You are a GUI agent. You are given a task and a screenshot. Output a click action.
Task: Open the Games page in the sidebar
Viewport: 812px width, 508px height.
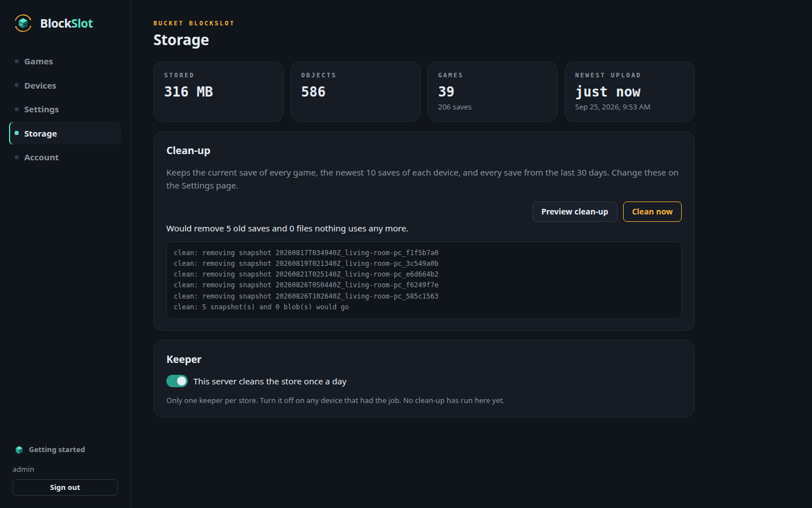[65, 62]
